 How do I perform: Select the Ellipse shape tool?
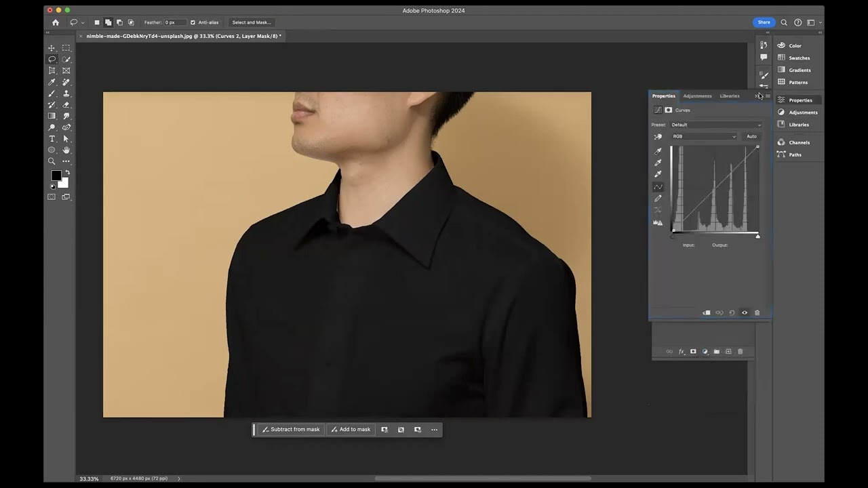[52, 150]
